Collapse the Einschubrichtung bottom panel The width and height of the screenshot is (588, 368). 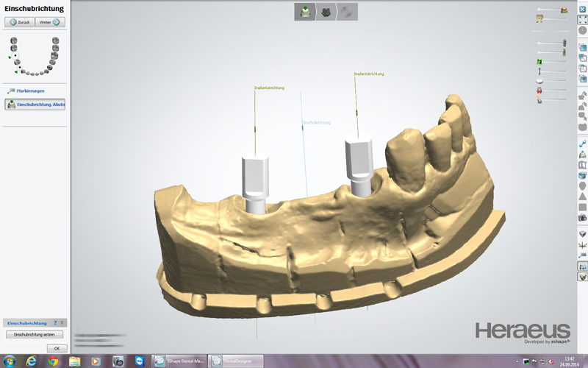tap(62, 322)
